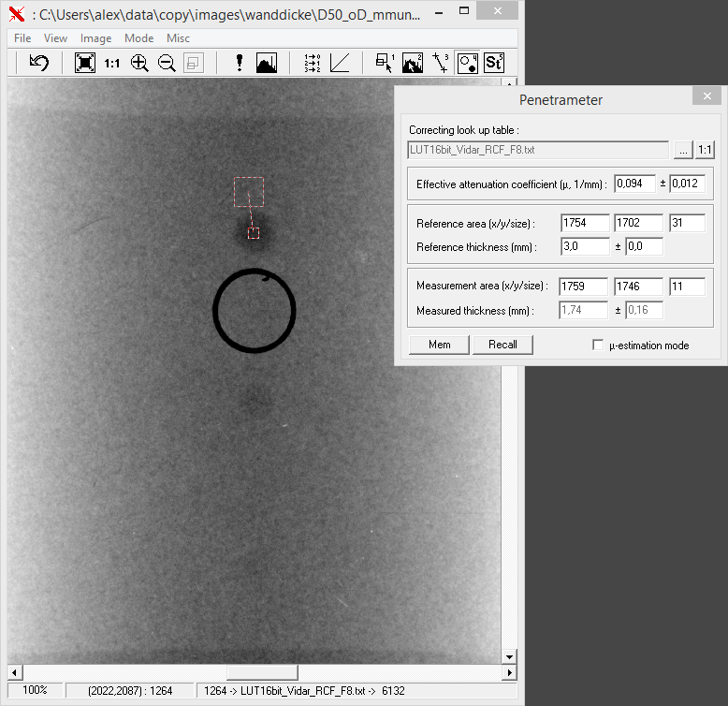Close the Penetrameter panel

706,96
